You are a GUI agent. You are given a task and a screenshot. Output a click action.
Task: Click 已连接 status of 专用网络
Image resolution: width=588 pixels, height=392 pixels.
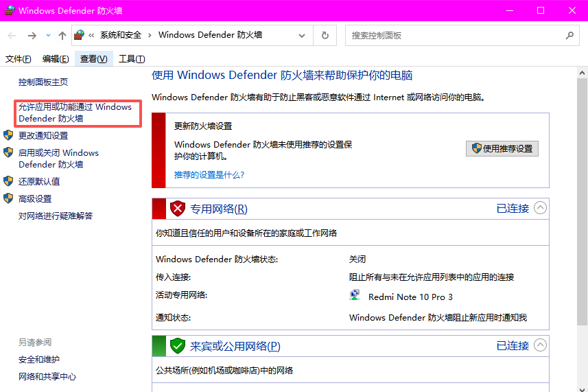[x=513, y=209]
